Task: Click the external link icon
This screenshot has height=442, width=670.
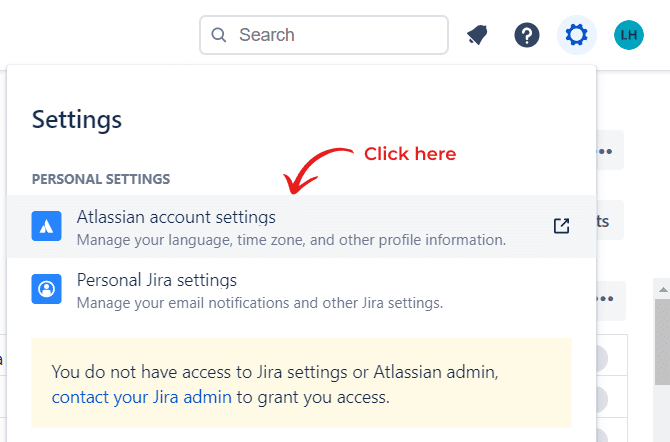Action: click(x=561, y=226)
